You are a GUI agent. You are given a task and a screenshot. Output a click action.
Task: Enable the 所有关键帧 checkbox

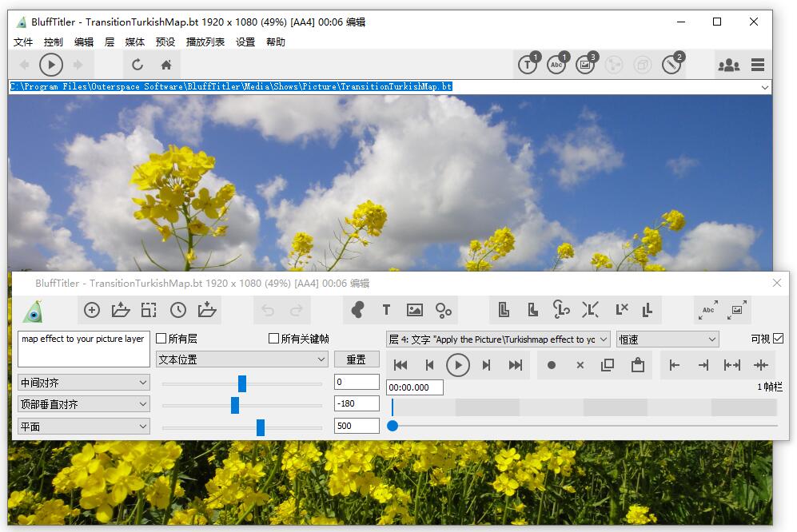click(x=272, y=338)
